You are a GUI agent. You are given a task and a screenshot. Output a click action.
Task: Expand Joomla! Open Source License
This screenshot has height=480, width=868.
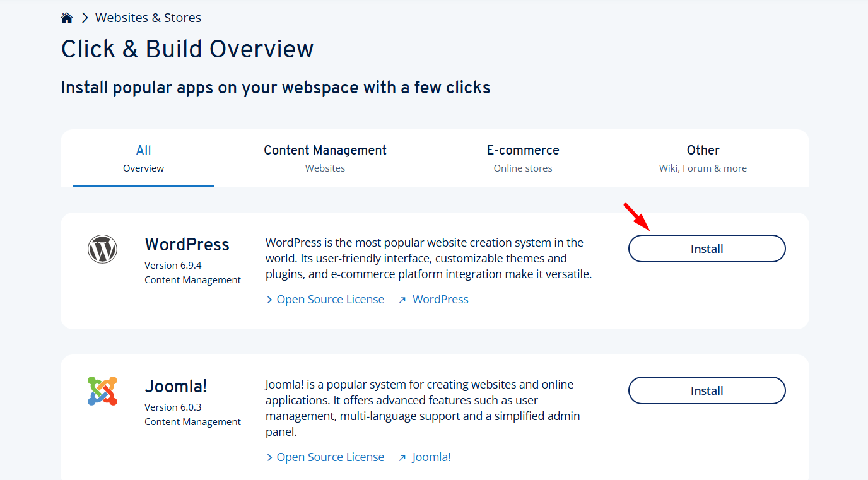click(325, 457)
